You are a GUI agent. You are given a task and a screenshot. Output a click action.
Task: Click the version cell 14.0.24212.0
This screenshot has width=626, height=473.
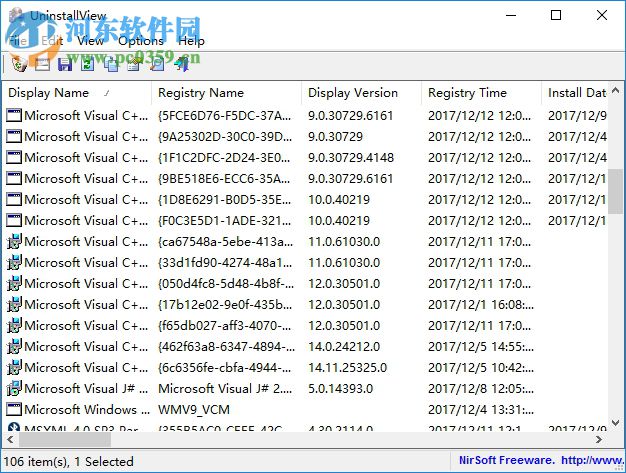[x=344, y=346]
